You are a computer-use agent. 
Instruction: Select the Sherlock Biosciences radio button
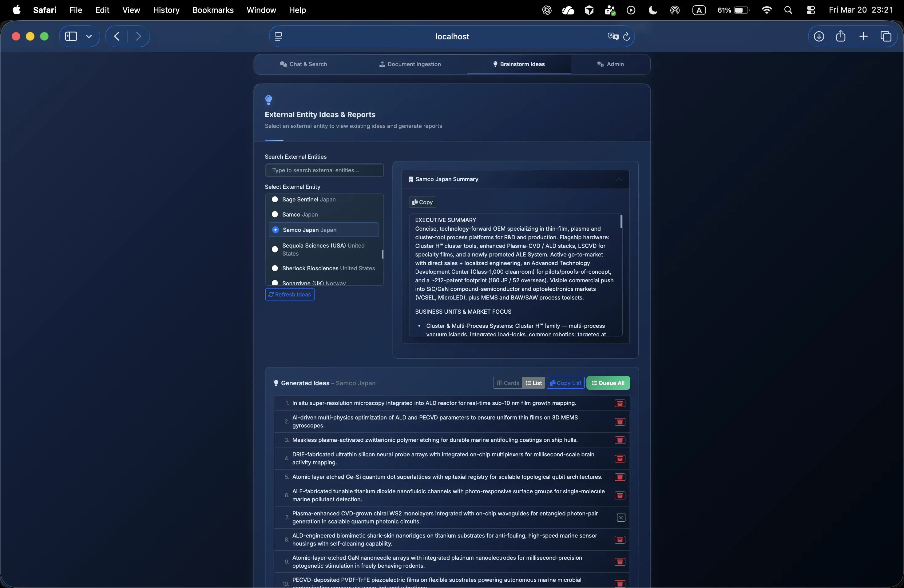click(275, 268)
